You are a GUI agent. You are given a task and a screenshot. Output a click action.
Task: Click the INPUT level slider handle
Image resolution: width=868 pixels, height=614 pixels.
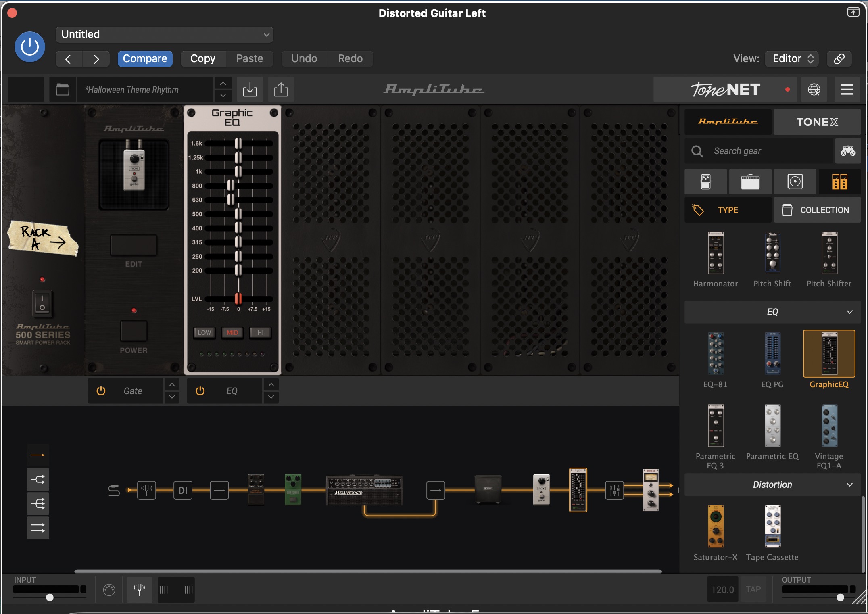pos(50,597)
